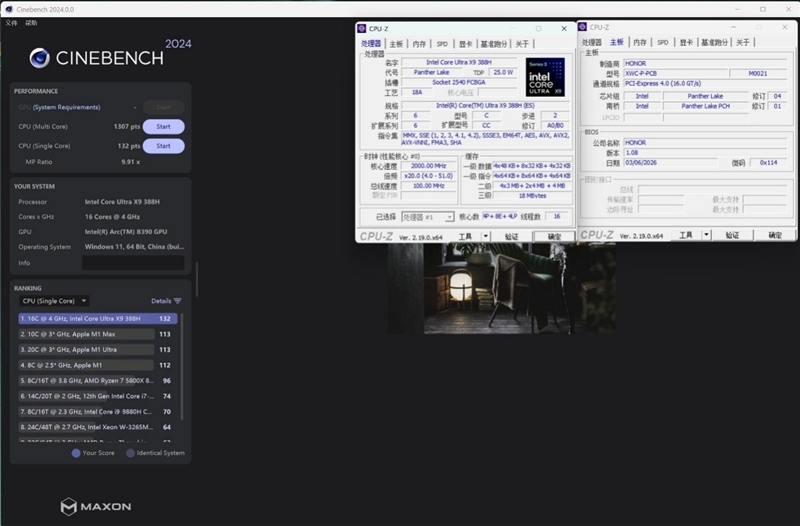Click the BIOS date 03/06/2026 field
The image size is (800, 526).
point(670,163)
